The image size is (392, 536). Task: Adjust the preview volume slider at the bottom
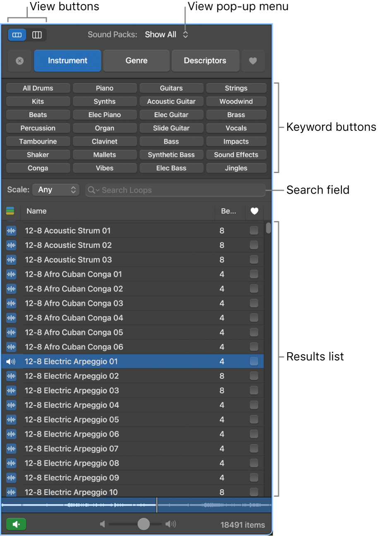coord(143,524)
